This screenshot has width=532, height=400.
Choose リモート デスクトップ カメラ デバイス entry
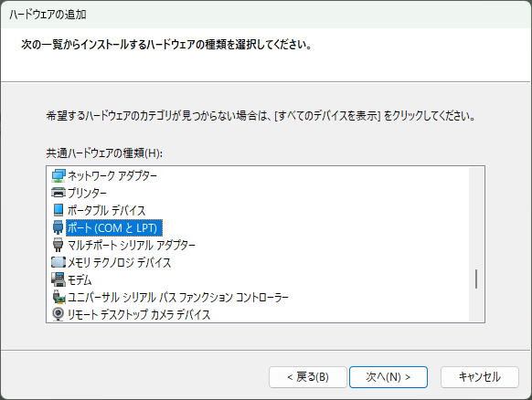click(x=139, y=314)
